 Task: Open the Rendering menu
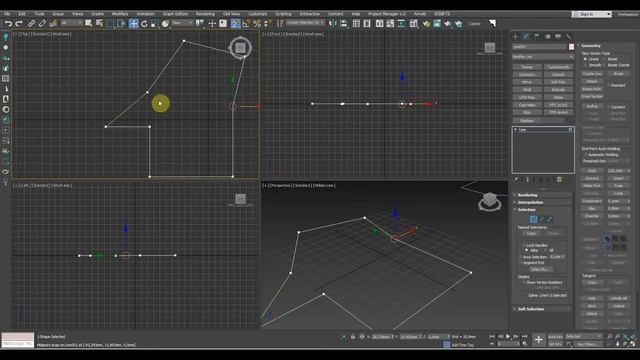click(x=205, y=14)
